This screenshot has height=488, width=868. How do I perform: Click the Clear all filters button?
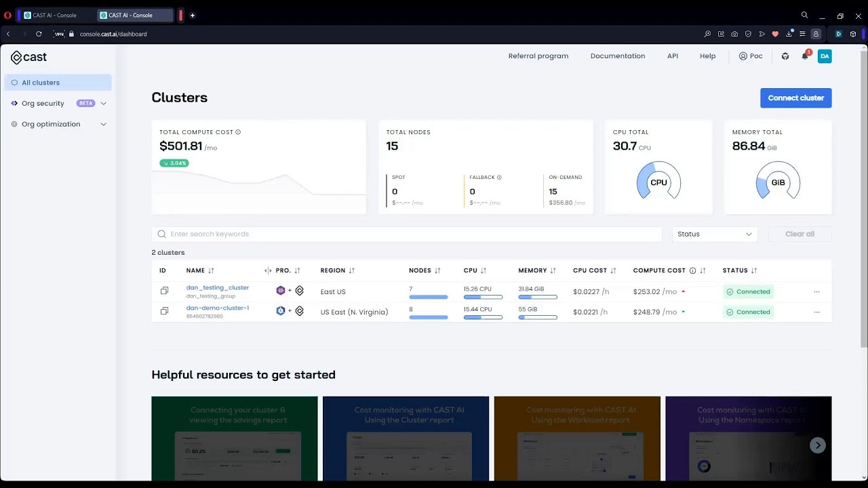click(x=800, y=234)
